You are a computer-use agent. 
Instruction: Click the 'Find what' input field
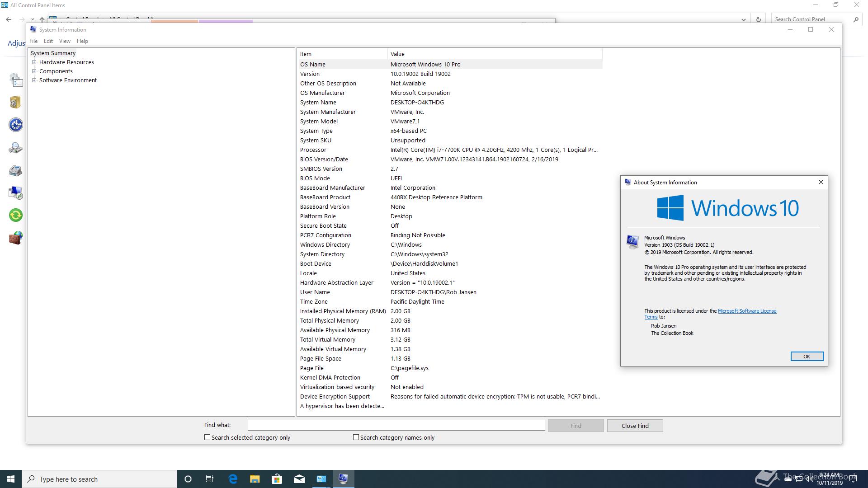[x=396, y=425]
